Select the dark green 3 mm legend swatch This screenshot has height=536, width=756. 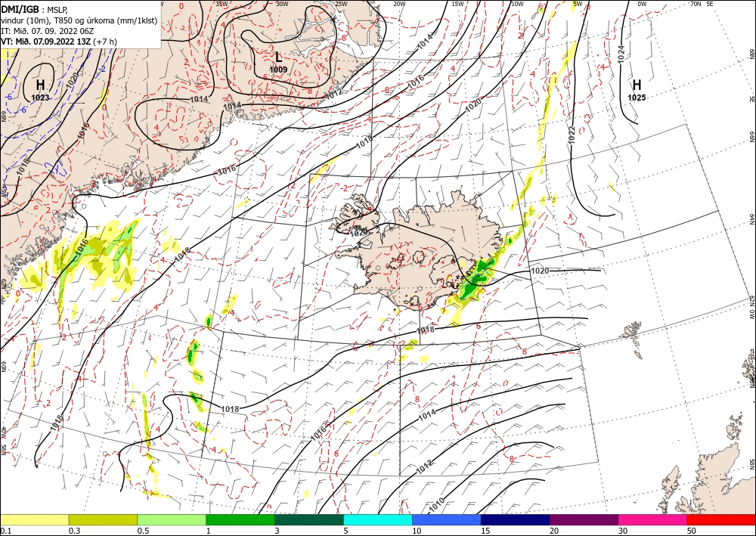pyautogui.click(x=309, y=520)
